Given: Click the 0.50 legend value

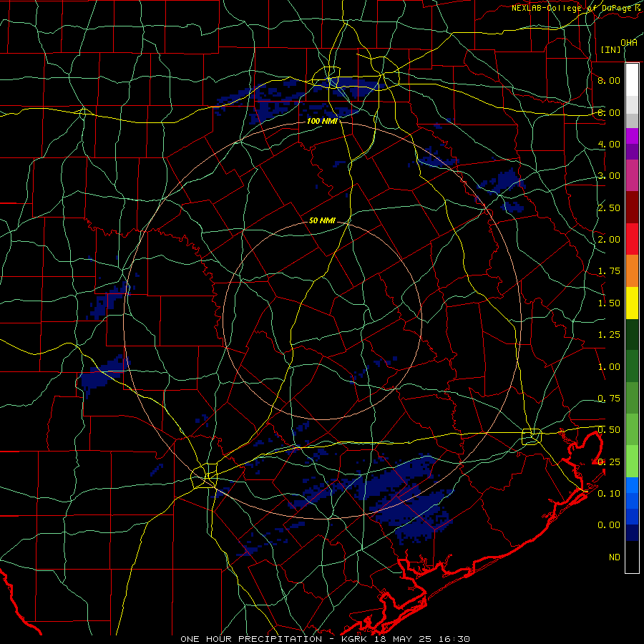Looking at the screenshot, I should pyautogui.click(x=609, y=430).
